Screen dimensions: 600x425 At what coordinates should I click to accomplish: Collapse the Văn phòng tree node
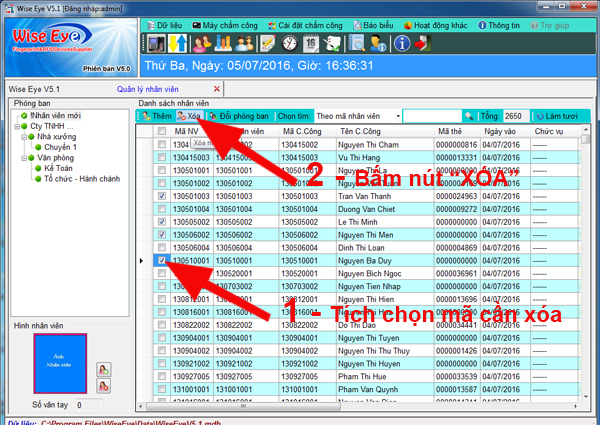(24, 158)
